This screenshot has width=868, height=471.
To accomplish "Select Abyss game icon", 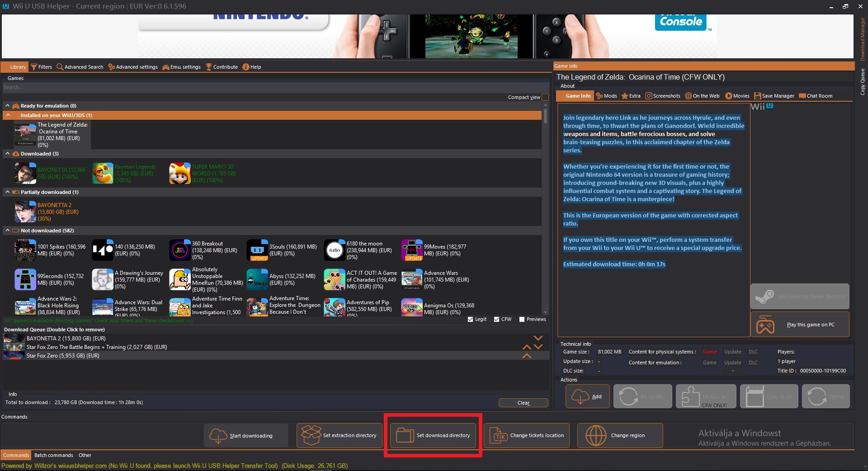I will coord(257,279).
